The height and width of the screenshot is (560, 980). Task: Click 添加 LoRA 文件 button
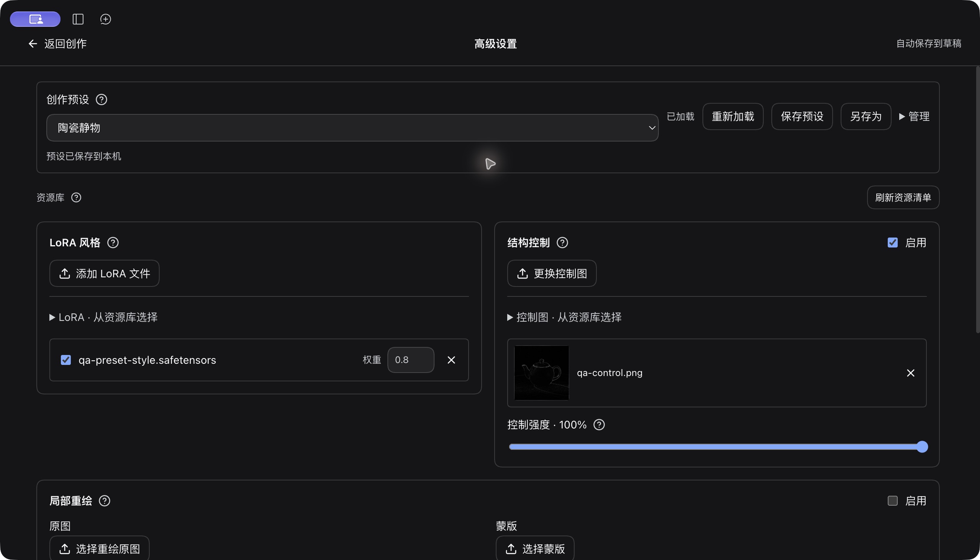[104, 273]
